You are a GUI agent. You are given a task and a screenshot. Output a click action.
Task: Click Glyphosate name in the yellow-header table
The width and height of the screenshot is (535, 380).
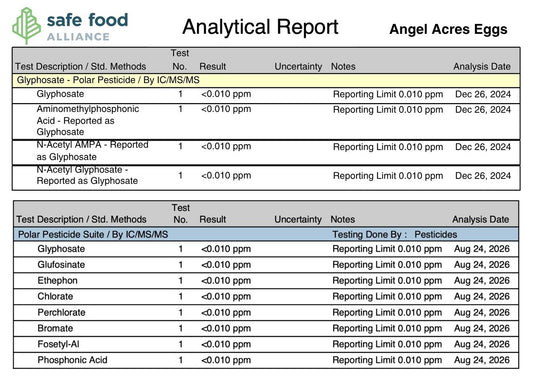click(x=60, y=94)
